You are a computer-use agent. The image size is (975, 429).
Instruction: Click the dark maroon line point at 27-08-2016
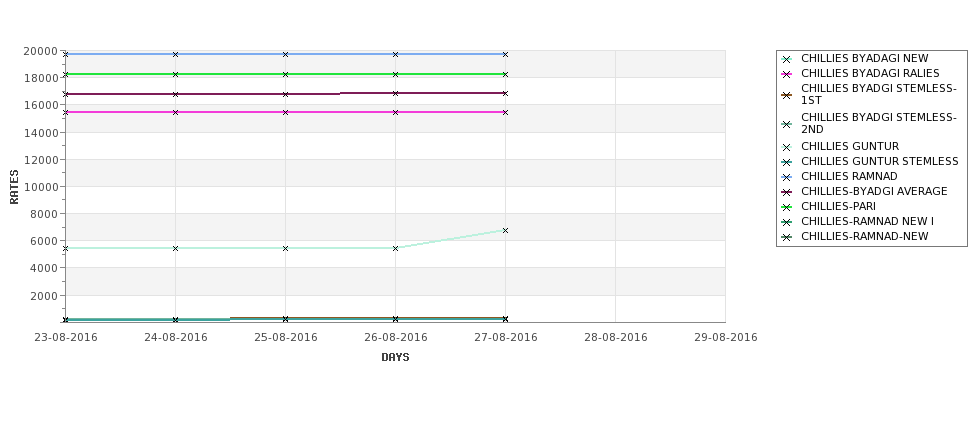point(506,94)
